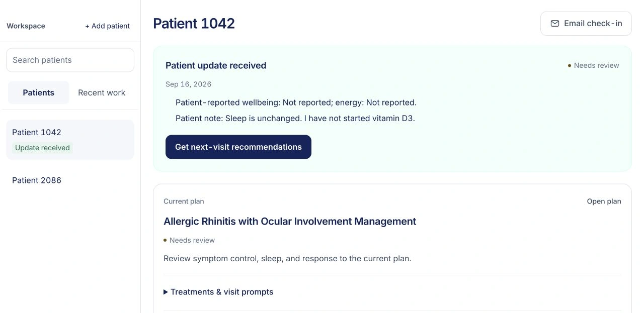Image resolution: width=644 pixels, height=313 pixels.
Task: Open the Recent work tab
Action: point(102,92)
